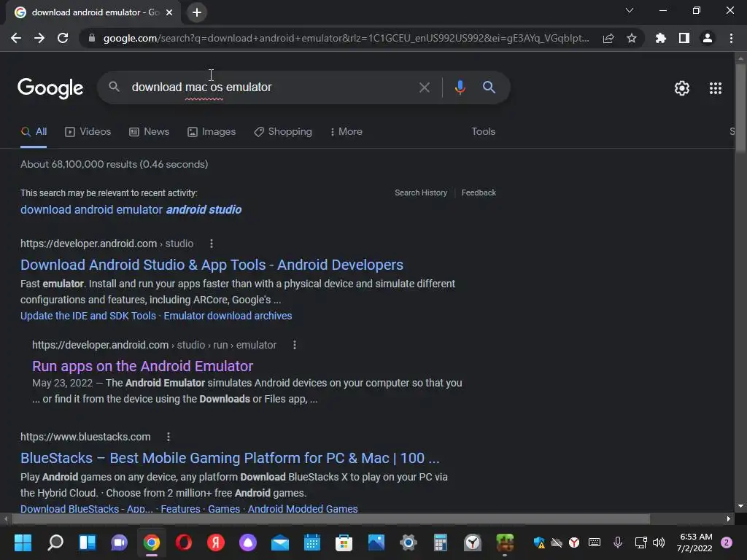Click the address bar URL
This screenshot has width=747, height=560.
coord(346,38)
